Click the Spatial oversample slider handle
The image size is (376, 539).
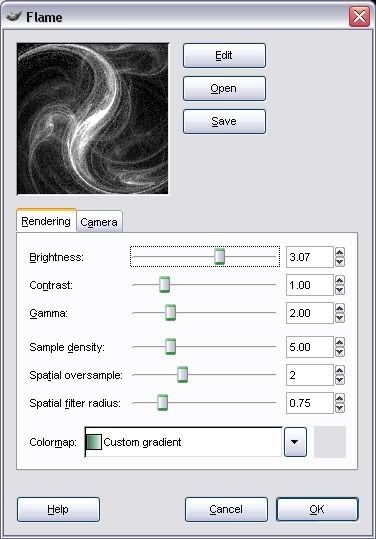point(183,375)
